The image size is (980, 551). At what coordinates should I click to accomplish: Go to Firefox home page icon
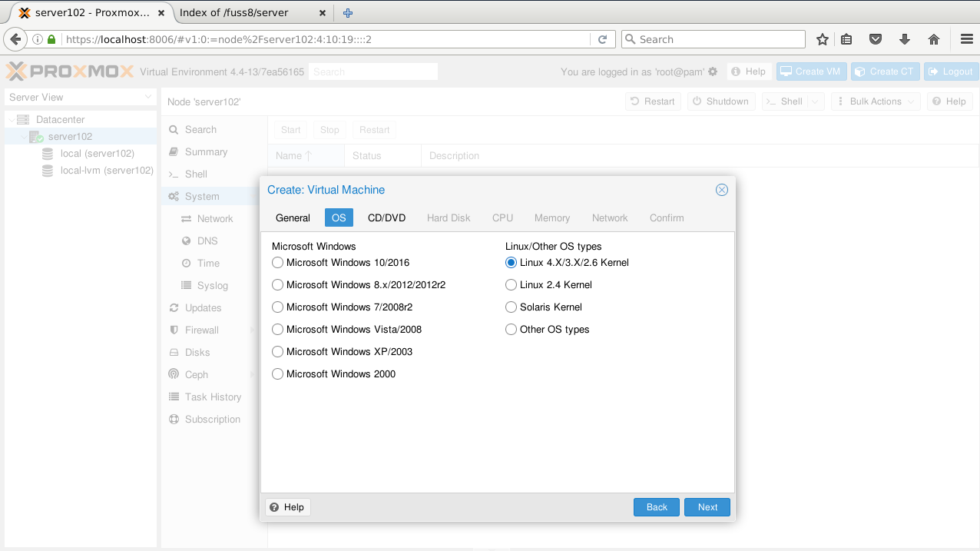point(934,39)
